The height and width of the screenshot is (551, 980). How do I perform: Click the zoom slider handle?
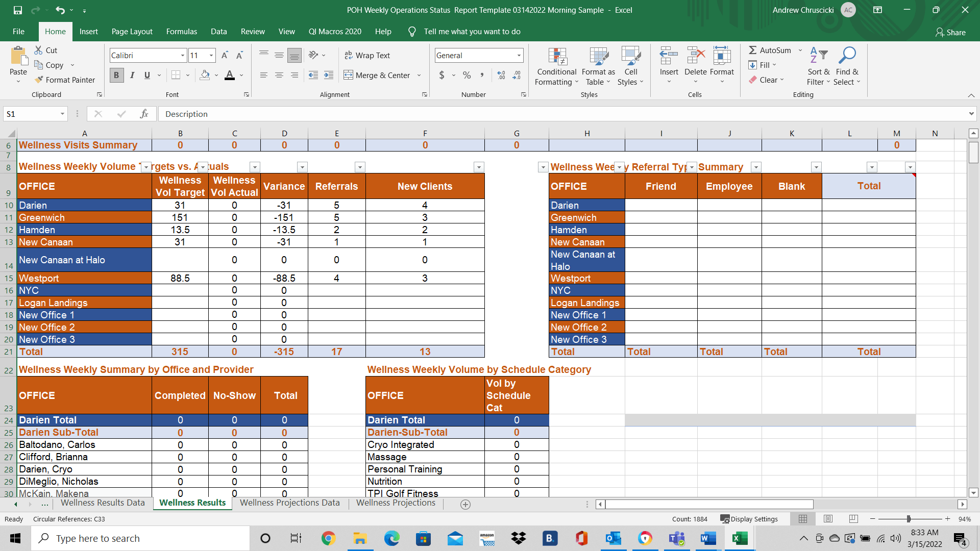pos(909,519)
